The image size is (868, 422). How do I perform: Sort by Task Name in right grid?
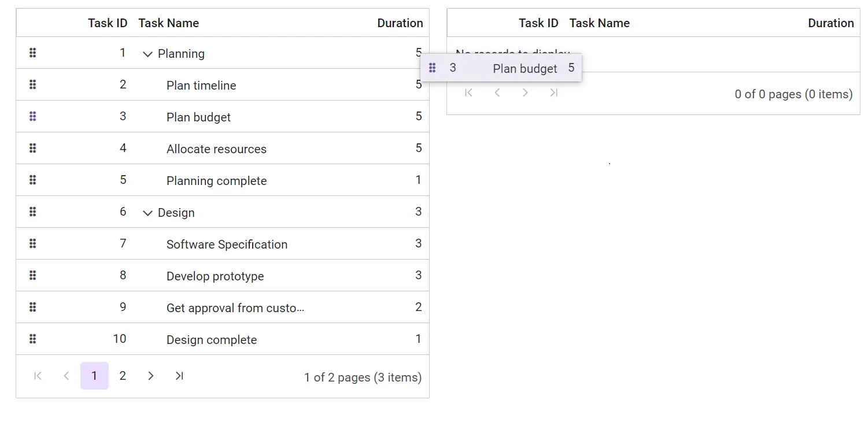[600, 23]
